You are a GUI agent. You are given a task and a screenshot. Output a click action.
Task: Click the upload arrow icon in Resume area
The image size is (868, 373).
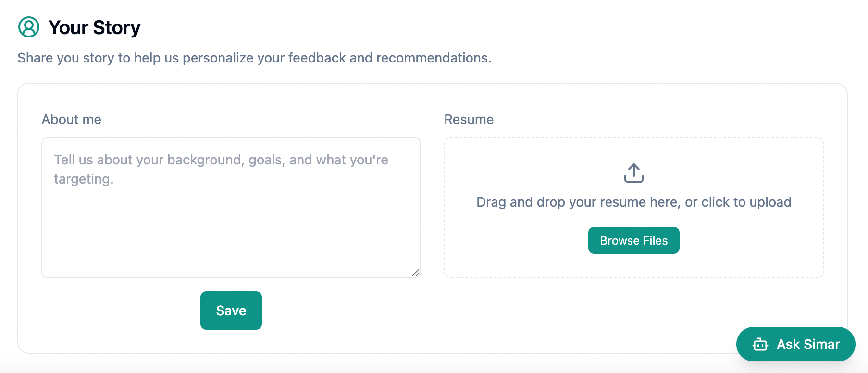pyautogui.click(x=633, y=173)
